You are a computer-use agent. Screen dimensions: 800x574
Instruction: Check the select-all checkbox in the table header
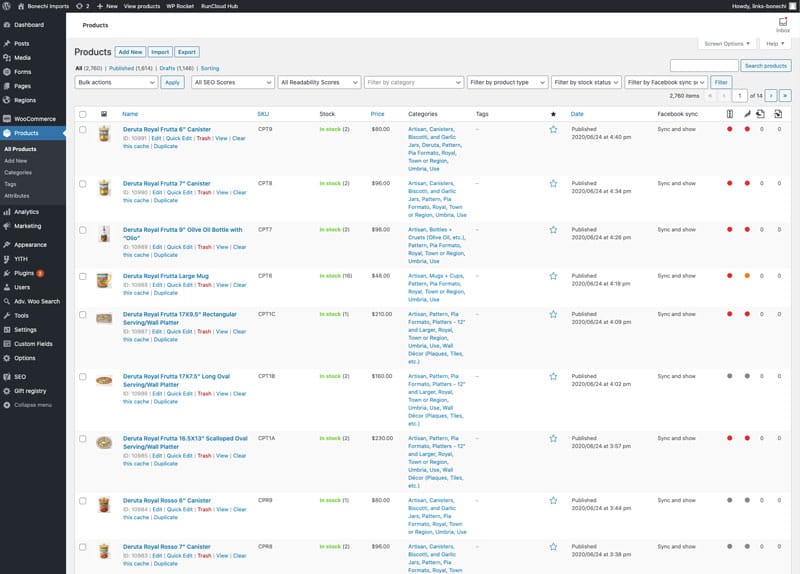(83, 114)
